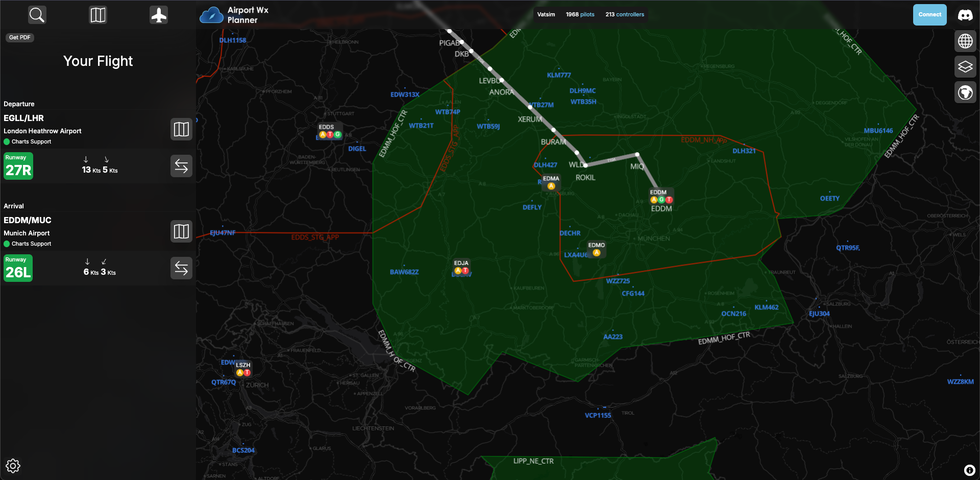This screenshot has height=480, width=980.
Task: Open charts for EGLL/LHR departure
Action: 181,129
